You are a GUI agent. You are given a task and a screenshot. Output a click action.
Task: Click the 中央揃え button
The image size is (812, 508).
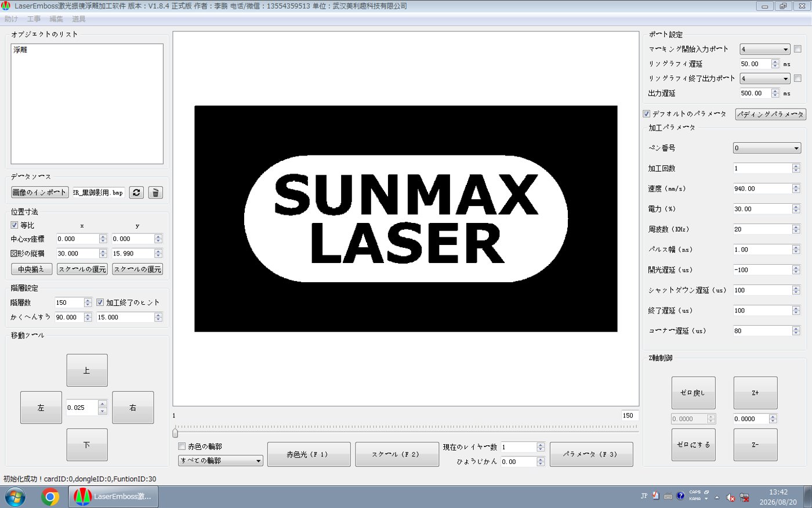point(31,269)
